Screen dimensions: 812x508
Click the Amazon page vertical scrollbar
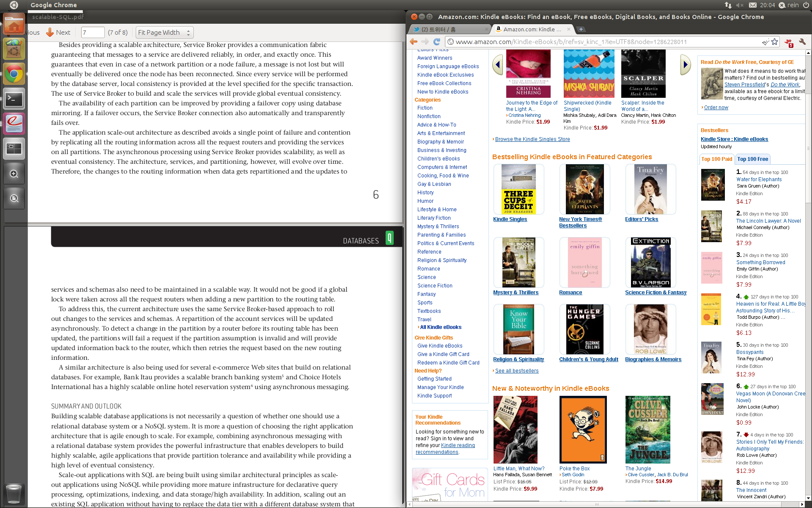coord(808,148)
